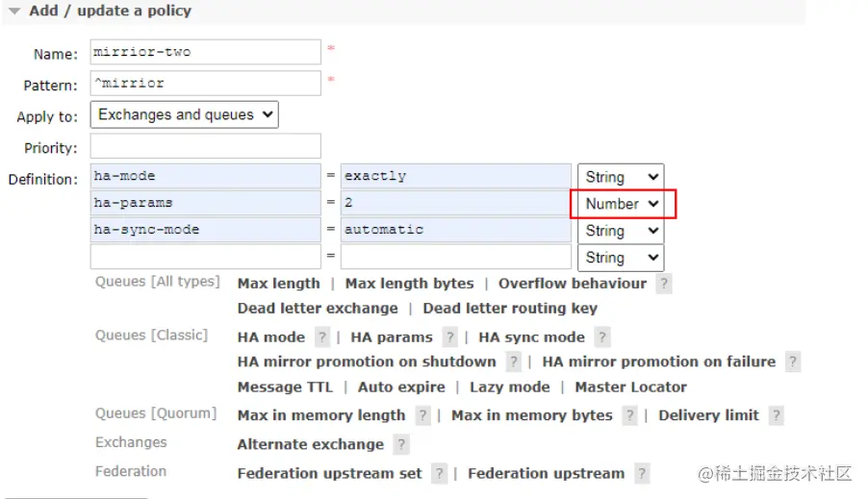Add the Lazy mode policy key

[x=510, y=387]
